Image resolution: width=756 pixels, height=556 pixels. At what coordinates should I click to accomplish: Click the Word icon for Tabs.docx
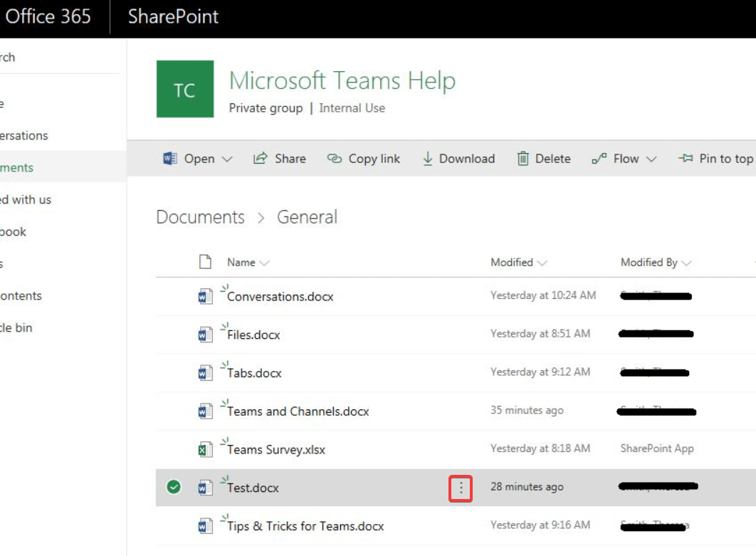pyautogui.click(x=206, y=373)
